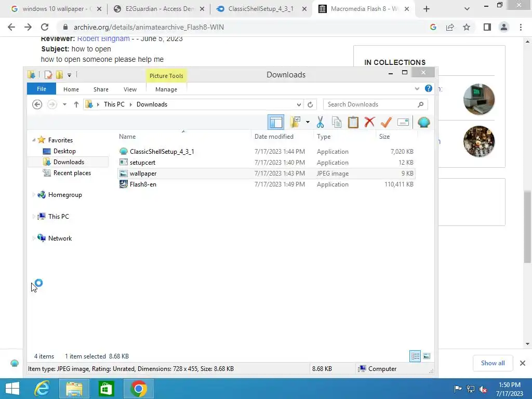532x399 pixels.
Task: Open Windows Store from the taskbar
Action: [106, 389]
